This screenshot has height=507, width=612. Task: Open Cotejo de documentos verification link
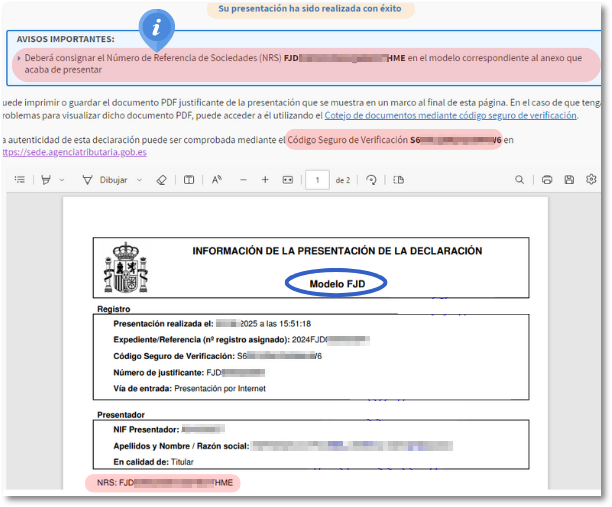(x=450, y=115)
